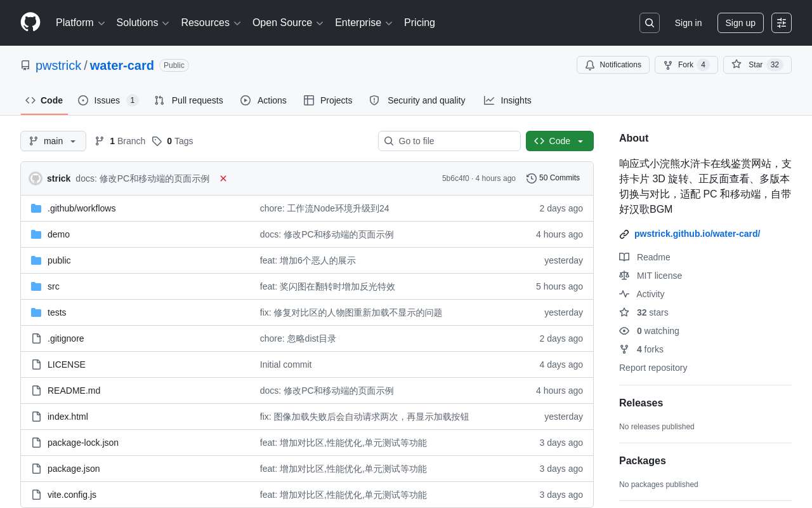Click the .gitignore file icon
The image size is (812, 508).
(x=36, y=338)
